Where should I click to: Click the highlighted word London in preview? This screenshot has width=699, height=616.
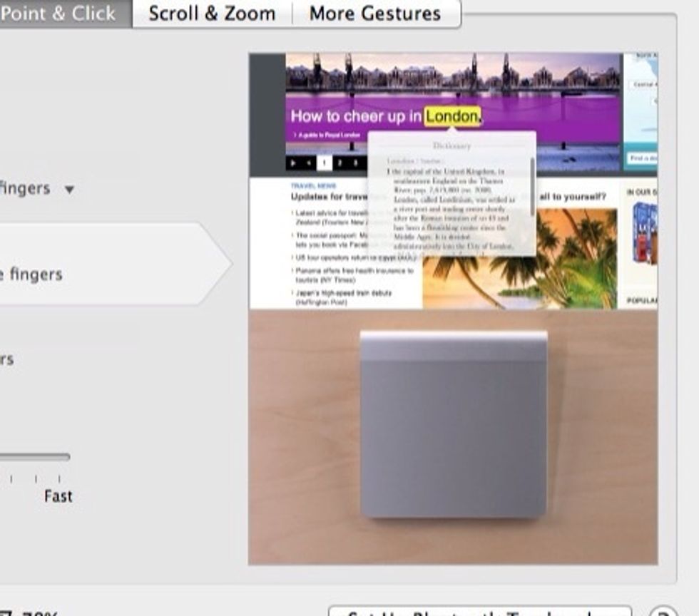(x=452, y=116)
